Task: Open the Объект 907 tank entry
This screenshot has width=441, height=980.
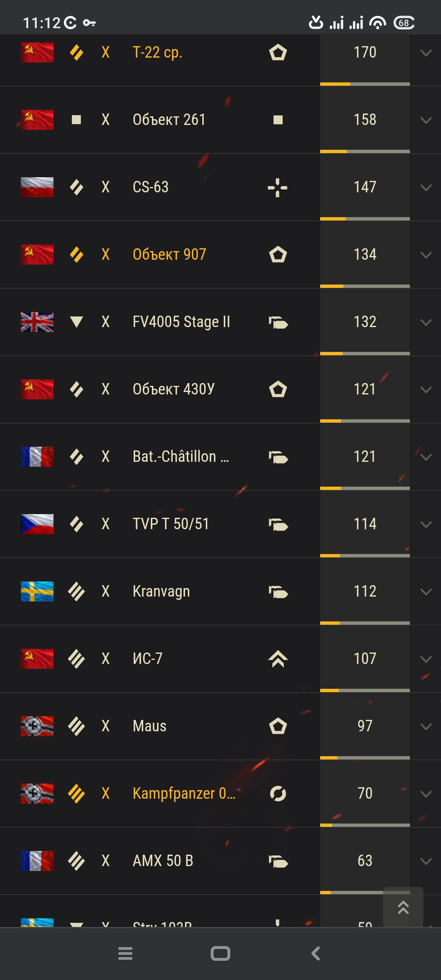Action: coord(169,254)
